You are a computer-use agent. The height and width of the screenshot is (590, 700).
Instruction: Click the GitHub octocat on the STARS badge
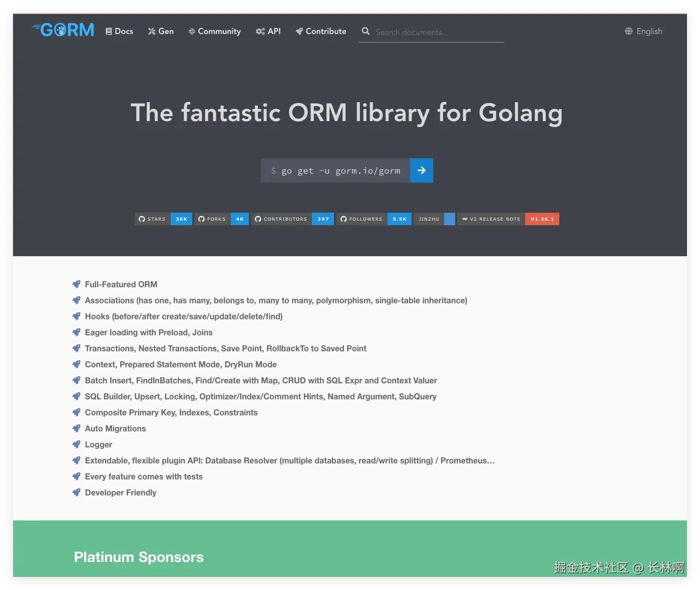tap(141, 219)
